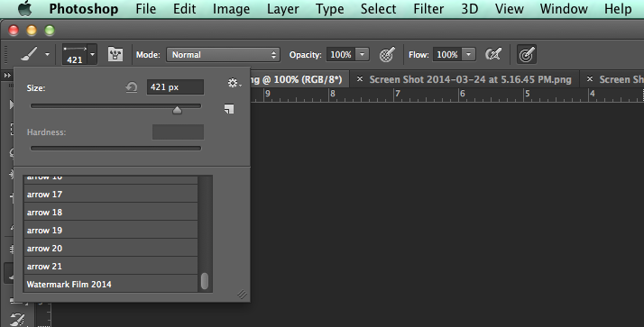Open the File menu

point(146,9)
